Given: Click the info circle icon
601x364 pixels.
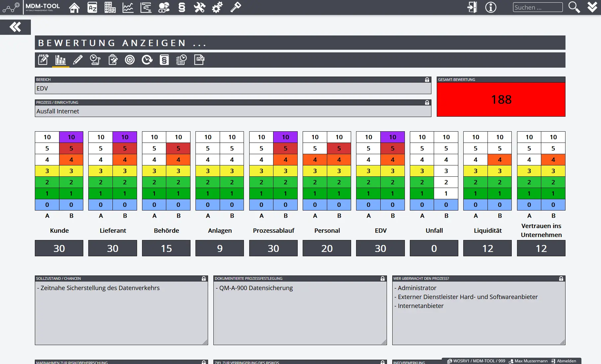Looking at the screenshot, I should [x=490, y=7].
